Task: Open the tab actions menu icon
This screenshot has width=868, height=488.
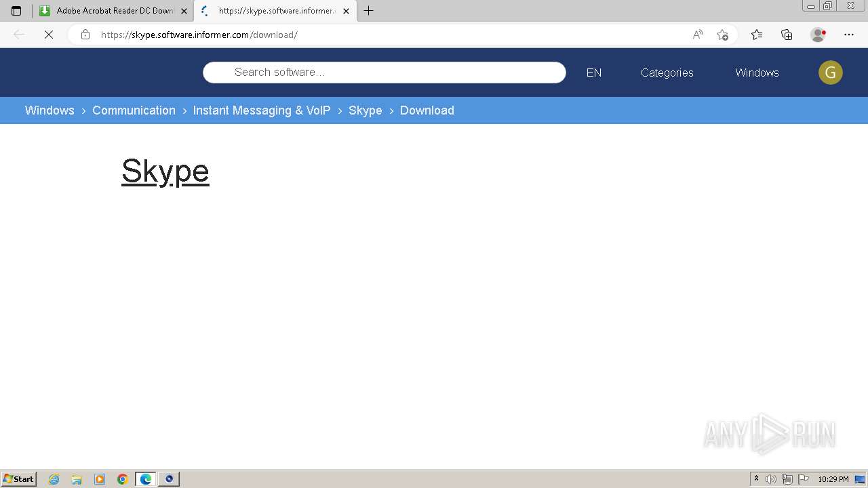Action: (x=16, y=11)
